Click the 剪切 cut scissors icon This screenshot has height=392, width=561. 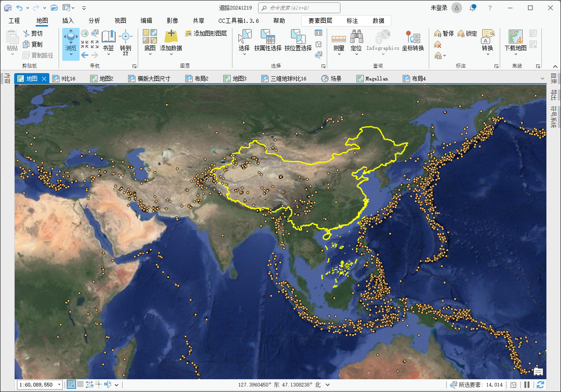[26, 34]
